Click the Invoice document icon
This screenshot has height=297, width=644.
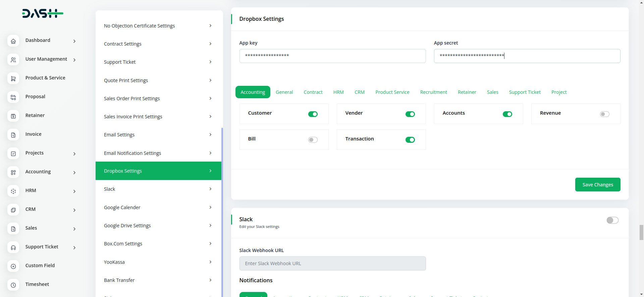[13, 135]
